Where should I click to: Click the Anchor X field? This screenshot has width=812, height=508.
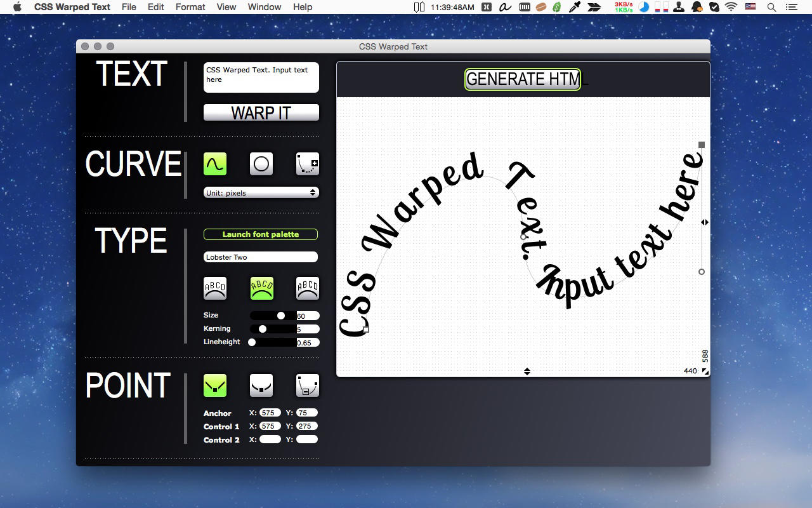click(x=270, y=413)
